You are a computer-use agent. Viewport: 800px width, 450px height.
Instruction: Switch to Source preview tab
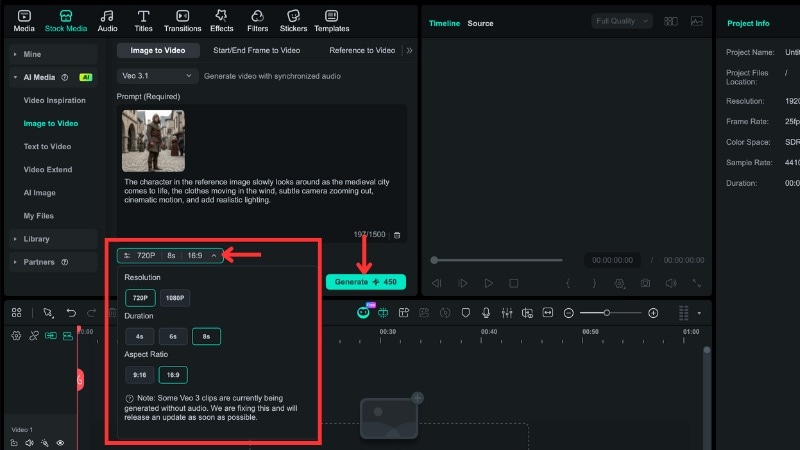coord(480,23)
